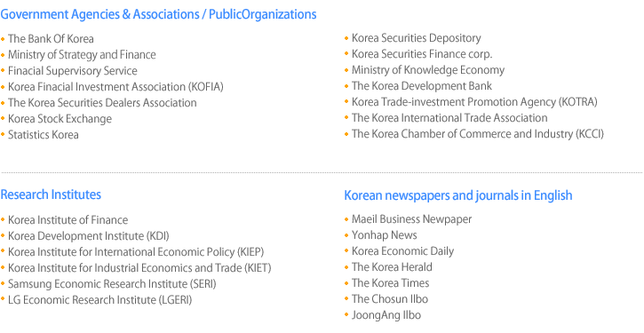Screen dimensions: 644x333
Task: Open Samsung Economic Research Institute (SERI)
Action: point(112,284)
